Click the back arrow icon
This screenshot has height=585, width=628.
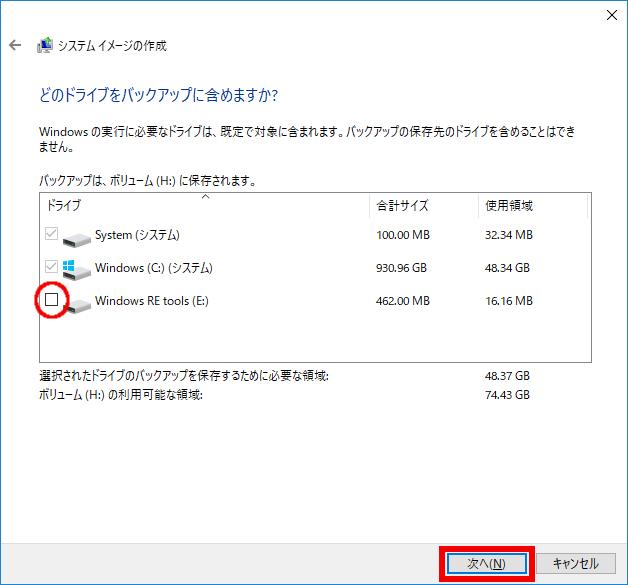click(x=15, y=45)
